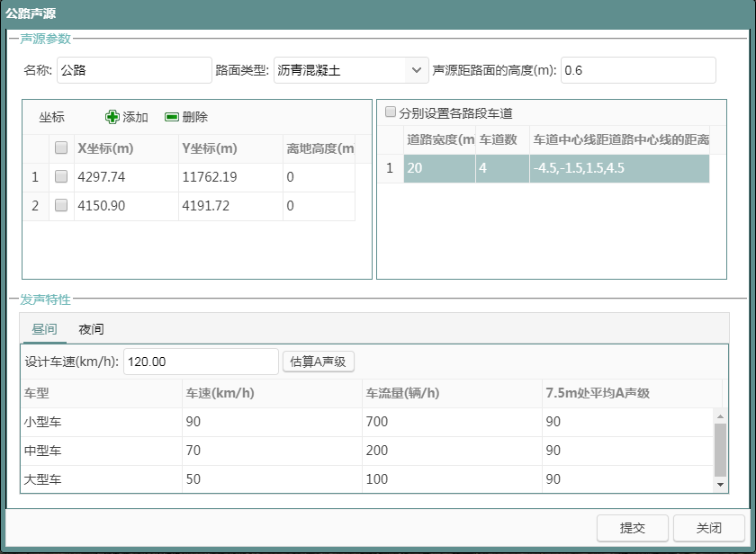Click the 车道数 cell showing 4
The height and width of the screenshot is (554, 756).
(501, 168)
